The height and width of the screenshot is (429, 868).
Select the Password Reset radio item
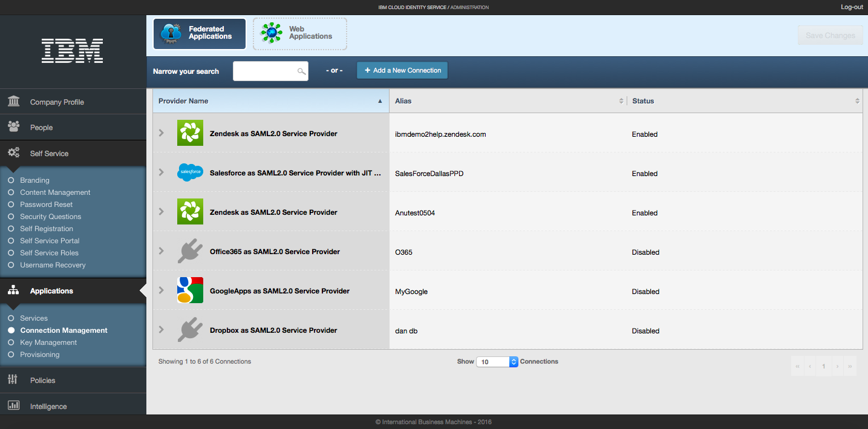tap(11, 205)
